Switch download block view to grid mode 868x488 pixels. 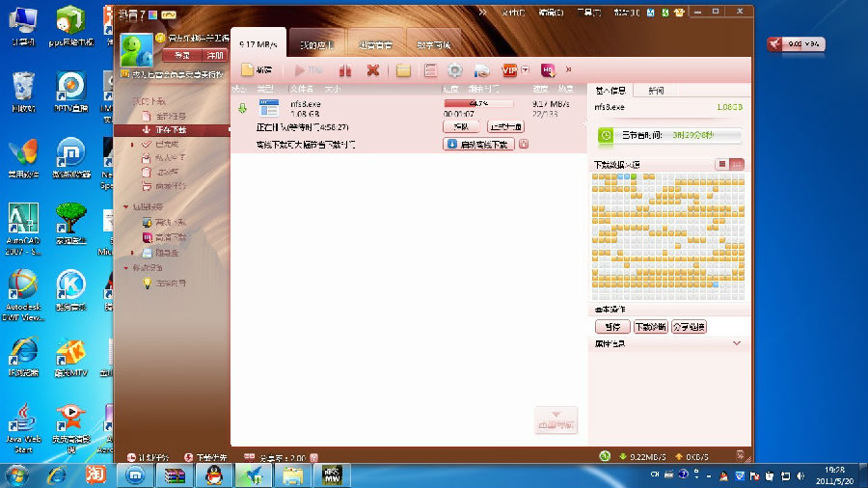tap(738, 165)
